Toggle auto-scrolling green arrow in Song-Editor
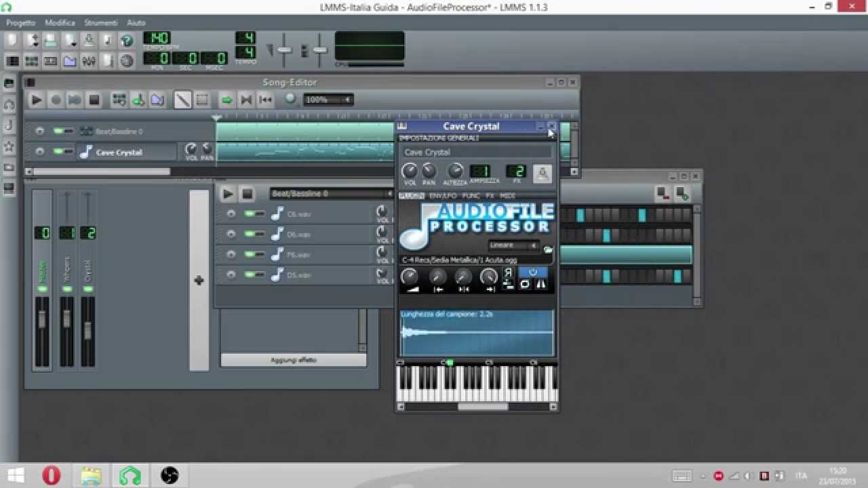 click(227, 100)
